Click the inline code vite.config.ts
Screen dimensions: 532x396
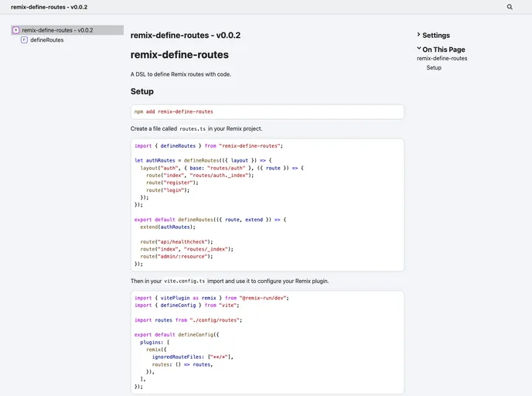(x=184, y=282)
